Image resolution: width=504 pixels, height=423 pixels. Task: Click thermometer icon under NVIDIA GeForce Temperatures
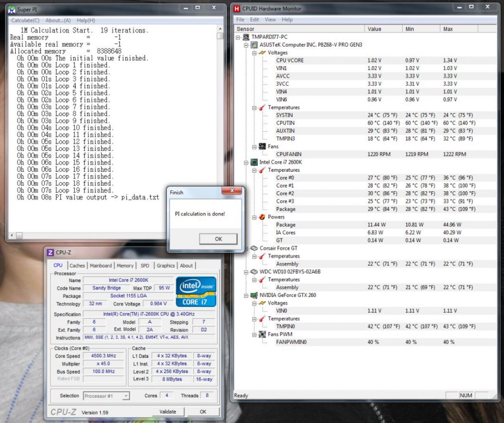click(x=262, y=318)
